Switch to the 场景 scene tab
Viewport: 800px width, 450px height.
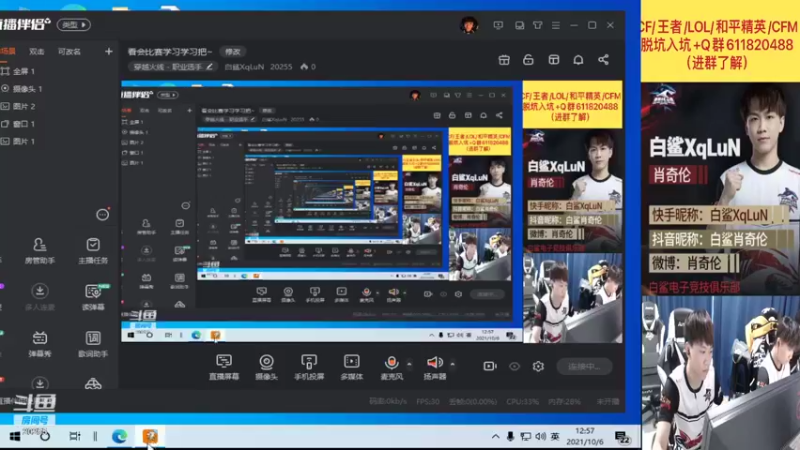[8, 52]
